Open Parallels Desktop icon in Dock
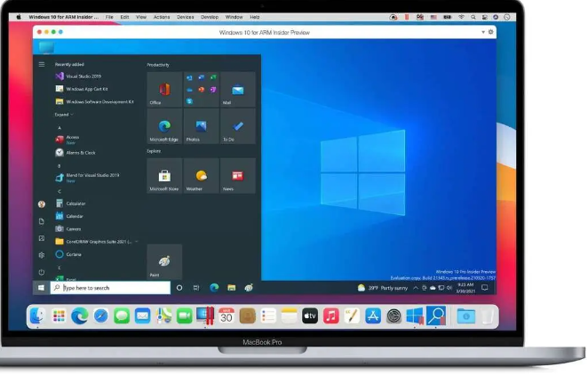 click(x=205, y=315)
